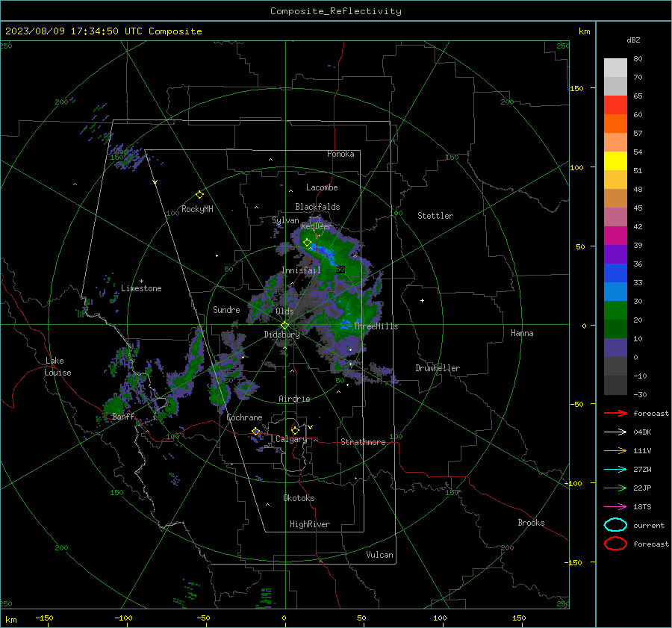Click the green 22JP arrow legend icon
The width and height of the screenshot is (672, 628).
point(615,488)
